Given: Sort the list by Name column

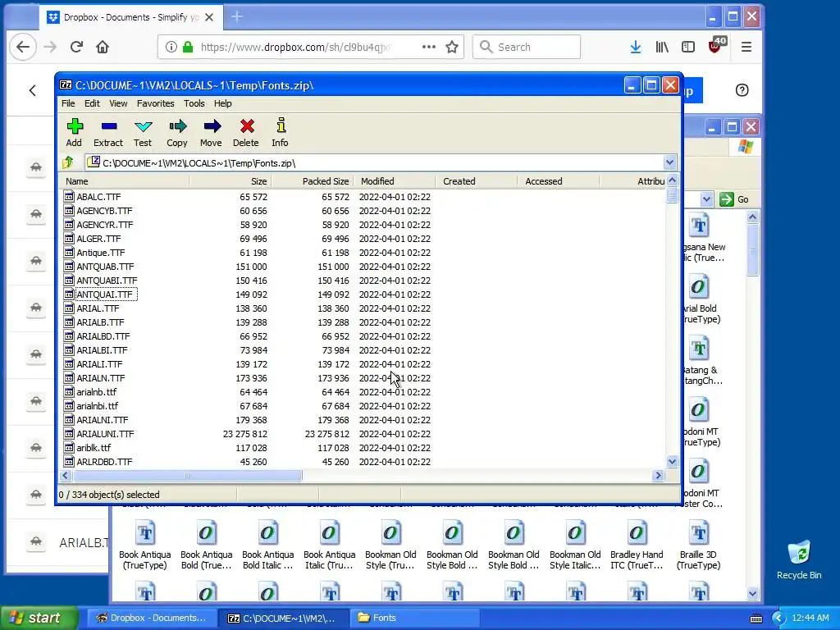Looking at the screenshot, I should pyautogui.click(x=125, y=181).
